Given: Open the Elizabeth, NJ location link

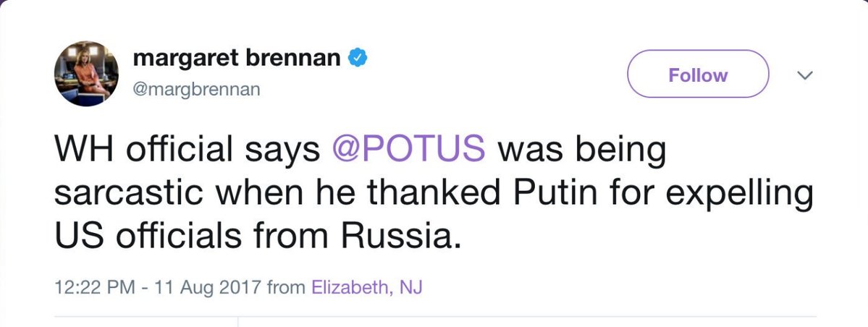Looking at the screenshot, I should coord(366,287).
